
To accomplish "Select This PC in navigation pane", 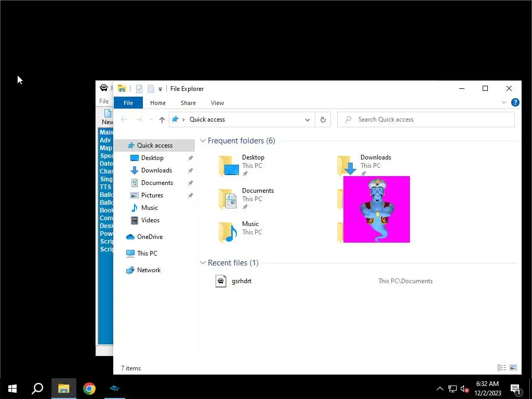I will point(147,254).
